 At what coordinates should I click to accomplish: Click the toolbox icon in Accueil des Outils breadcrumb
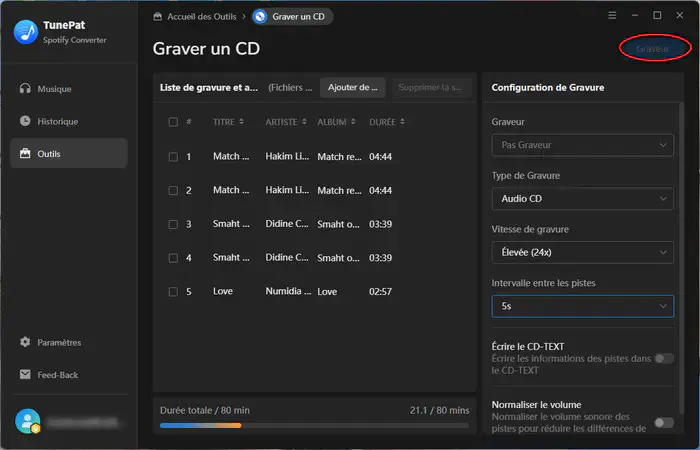coord(158,17)
